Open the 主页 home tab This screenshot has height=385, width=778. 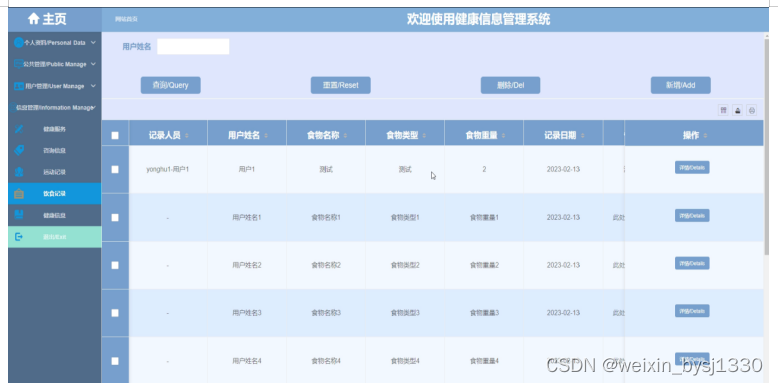pyautogui.click(x=55, y=19)
